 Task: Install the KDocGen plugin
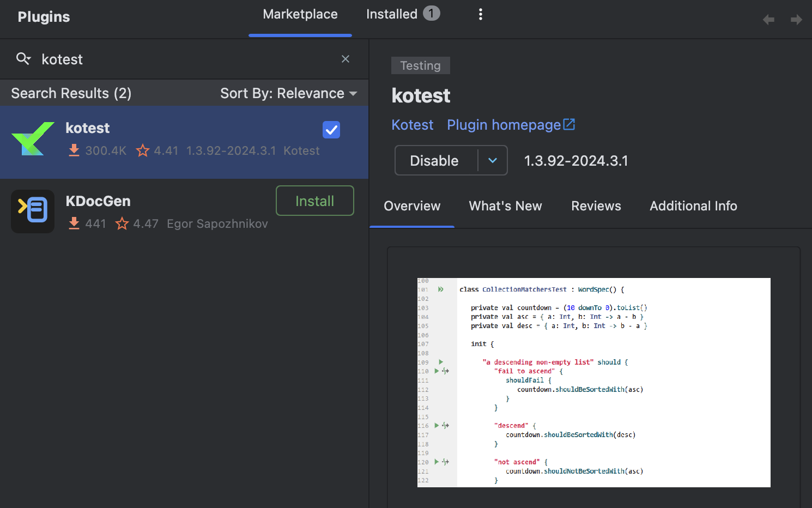click(x=315, y=201)
